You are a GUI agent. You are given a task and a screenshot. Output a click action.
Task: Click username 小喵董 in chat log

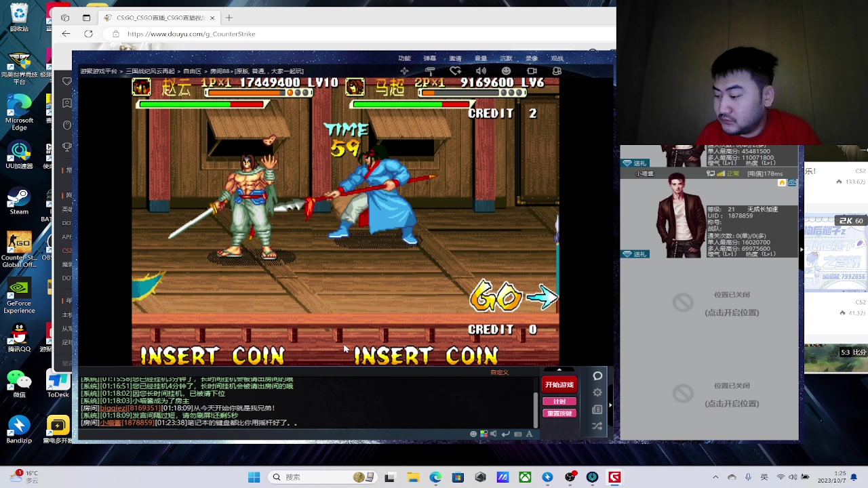110,423
